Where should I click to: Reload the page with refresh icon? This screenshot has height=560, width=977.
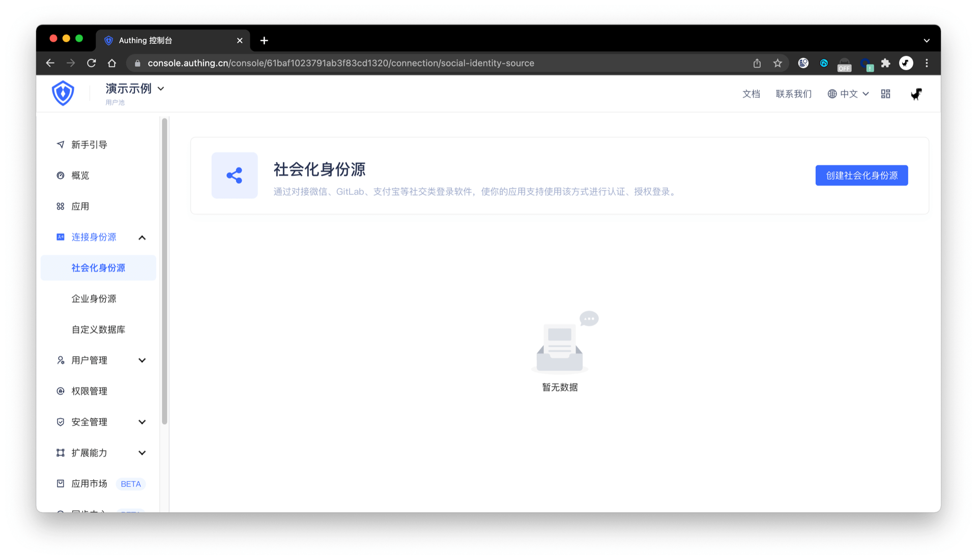point(92,63)
